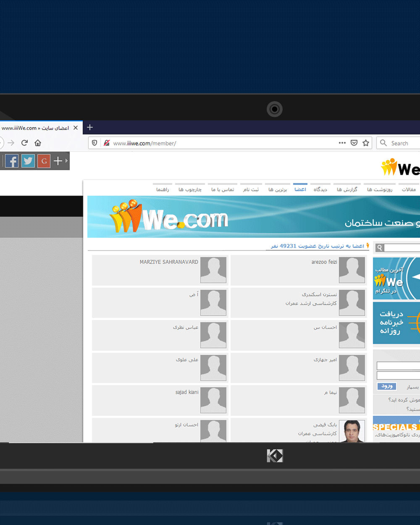Click بابک فیضی profile photo thumbnail
Screen dimensions: 420x525
[x=352, y=431]
